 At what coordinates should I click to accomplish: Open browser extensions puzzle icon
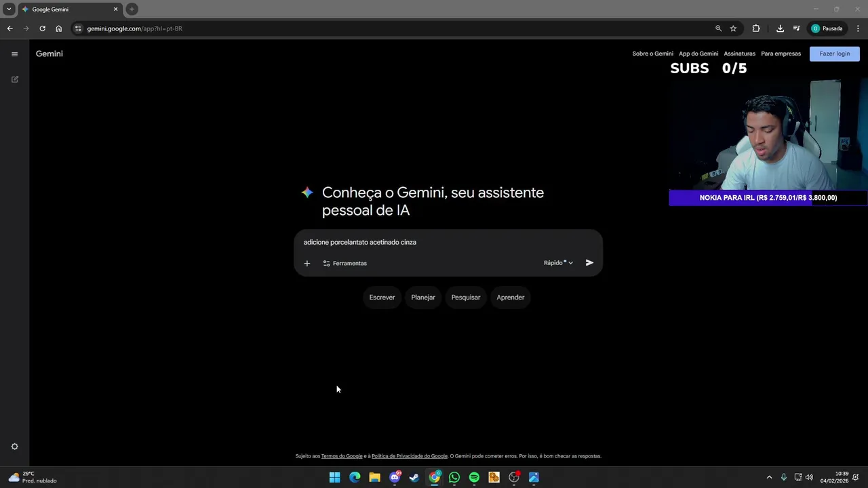(x=756, y=28)
